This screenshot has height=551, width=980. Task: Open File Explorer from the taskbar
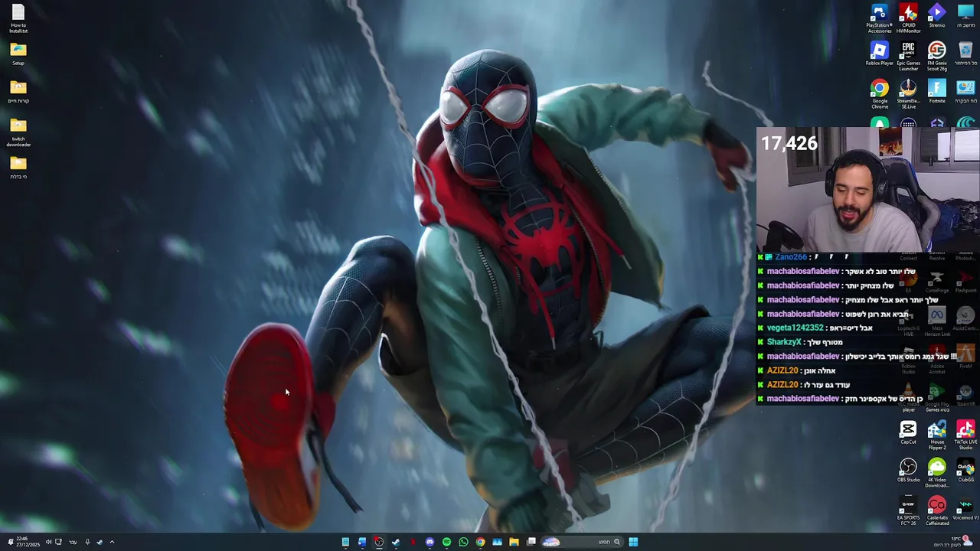[514, 542]
